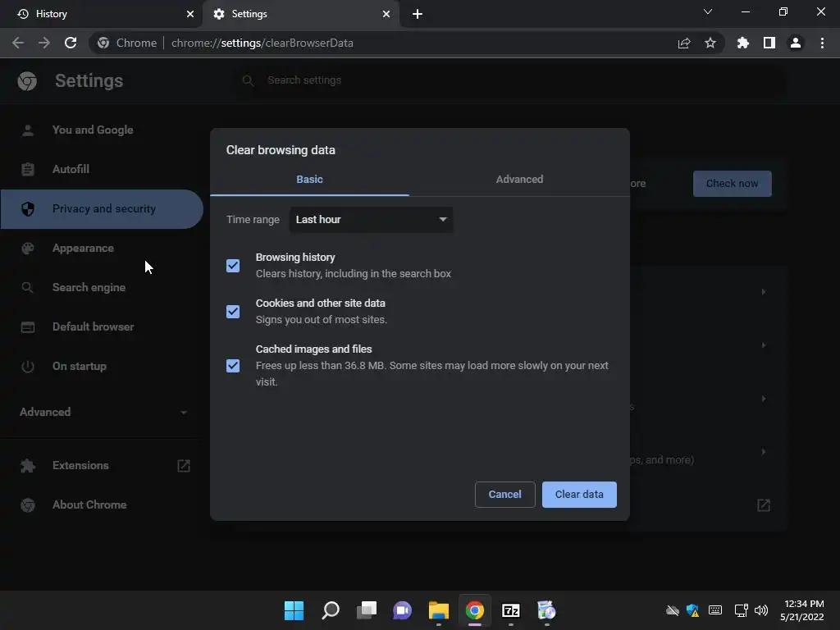840x630 pixels.
Task: Open the tab search chevron
Action: [x=708, y=11]
